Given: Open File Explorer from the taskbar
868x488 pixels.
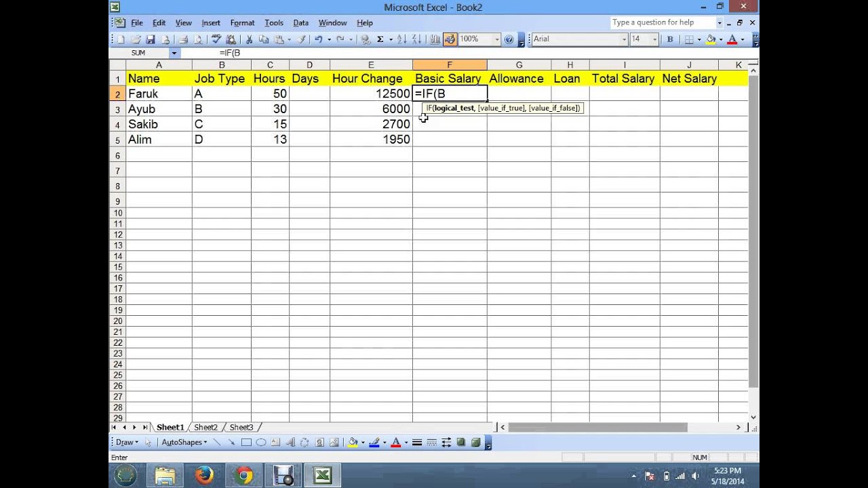Looking at the screenshot, I should tap(165, 476).
